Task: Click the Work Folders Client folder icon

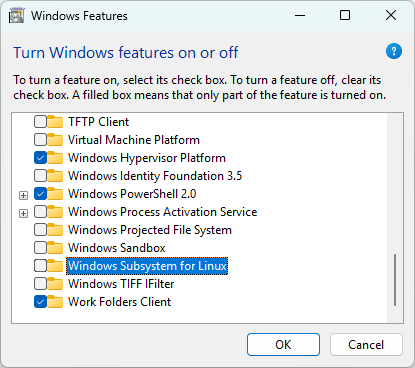Action: (55, 302)
